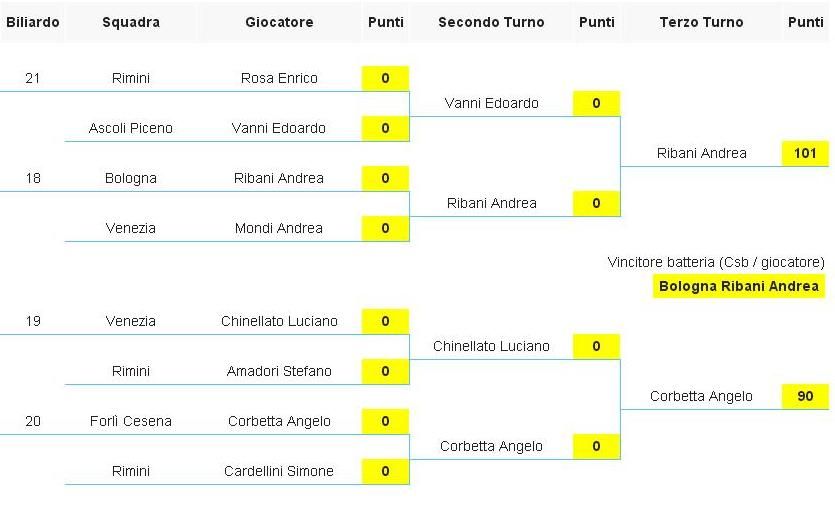835x505 pixels.
Task: Click the player name Amadori Stefano
Action: (x=279, y=371)
